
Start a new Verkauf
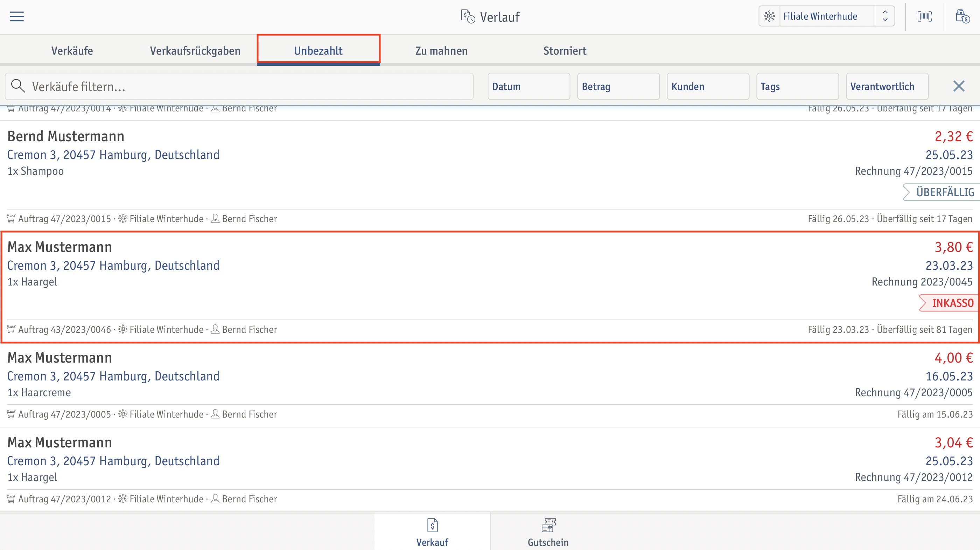[432, 532]
